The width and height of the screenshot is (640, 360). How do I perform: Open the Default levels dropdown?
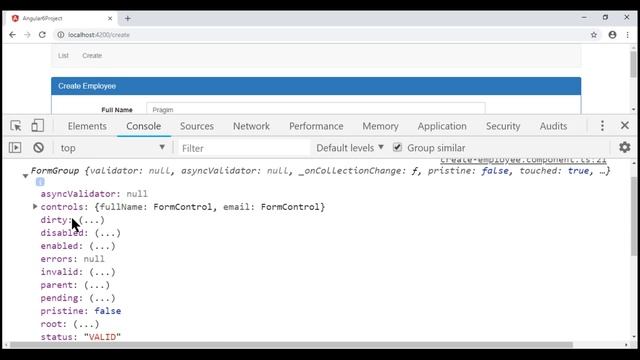click(x=350, y=148)
